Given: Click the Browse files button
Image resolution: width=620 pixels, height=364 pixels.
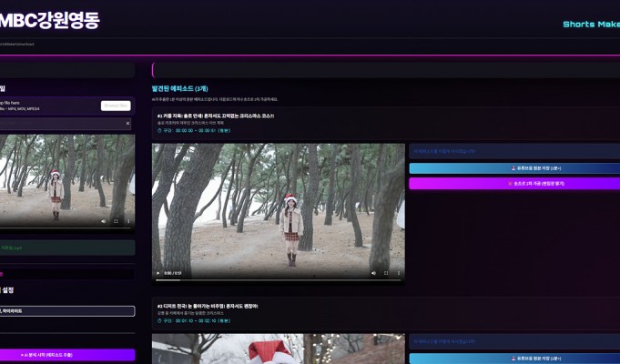Looking at the screenshot, I should click(116, 106).
